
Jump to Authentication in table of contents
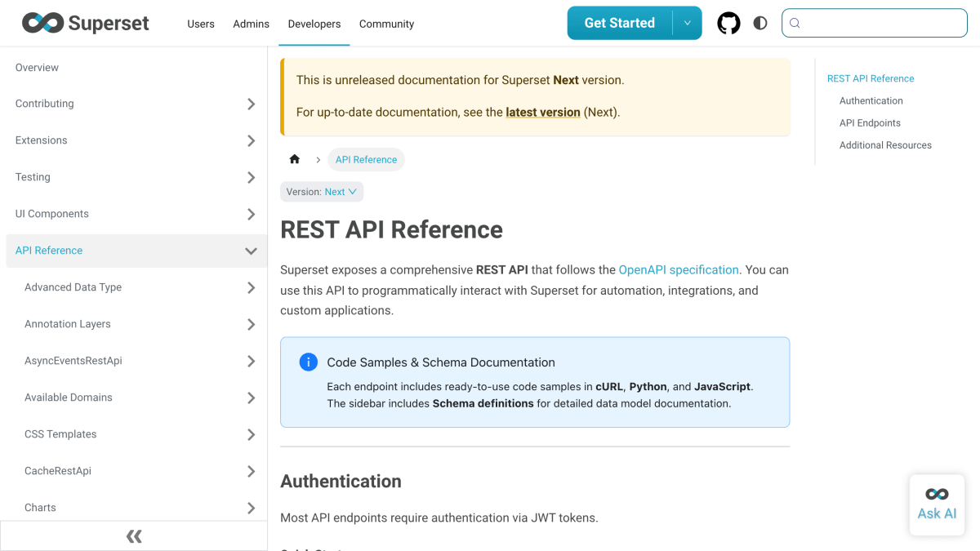point(871,100)
